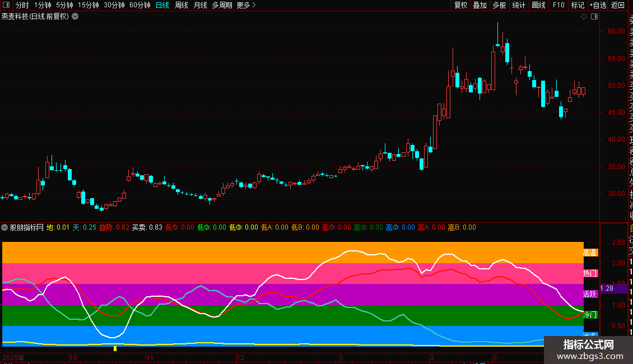
Task: Click the yellow signal marker below indicator
Action: tap(115, 348)
